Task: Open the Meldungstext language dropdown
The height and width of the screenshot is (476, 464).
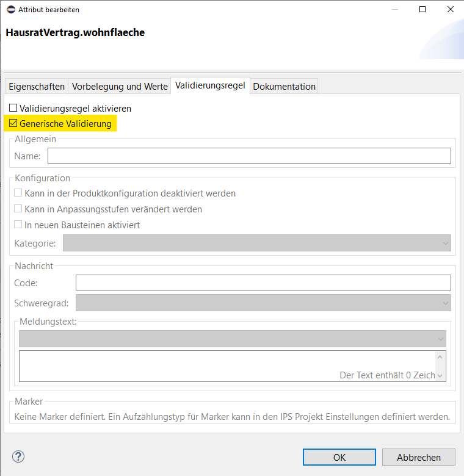Action: point(233,339)
